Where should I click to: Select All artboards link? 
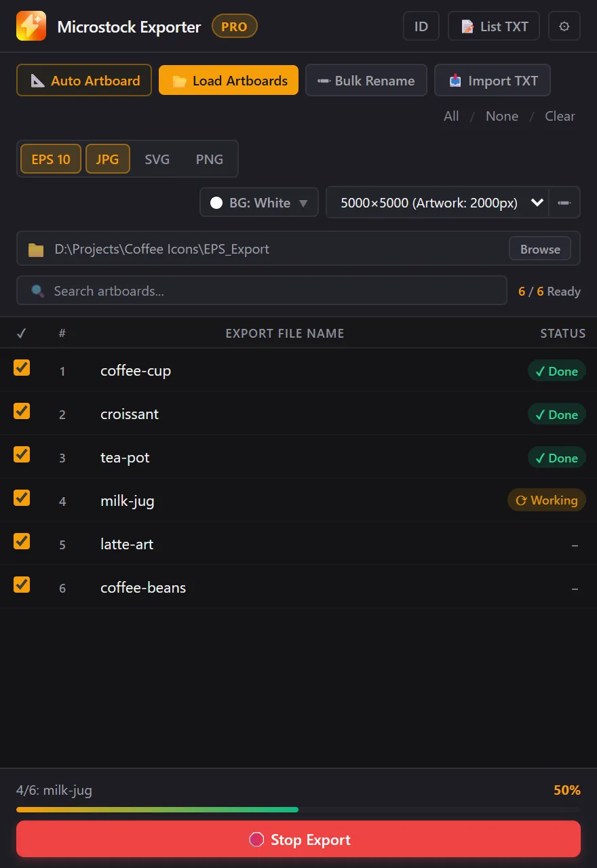[x=451, y=116]
